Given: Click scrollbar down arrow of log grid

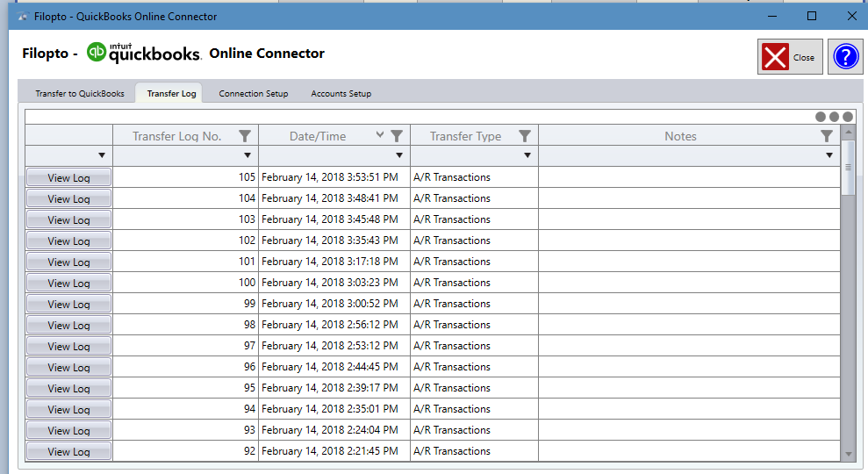Looking at the screenshot, I should (x=848, y=455).
